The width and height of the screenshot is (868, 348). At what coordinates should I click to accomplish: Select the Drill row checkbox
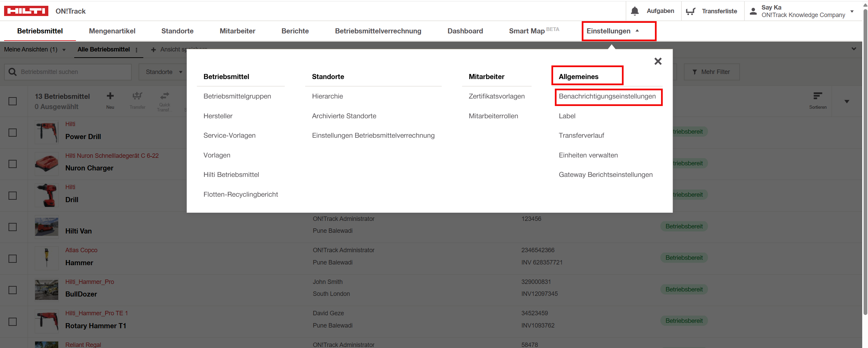pyautogui.click(x=13, y=196)
